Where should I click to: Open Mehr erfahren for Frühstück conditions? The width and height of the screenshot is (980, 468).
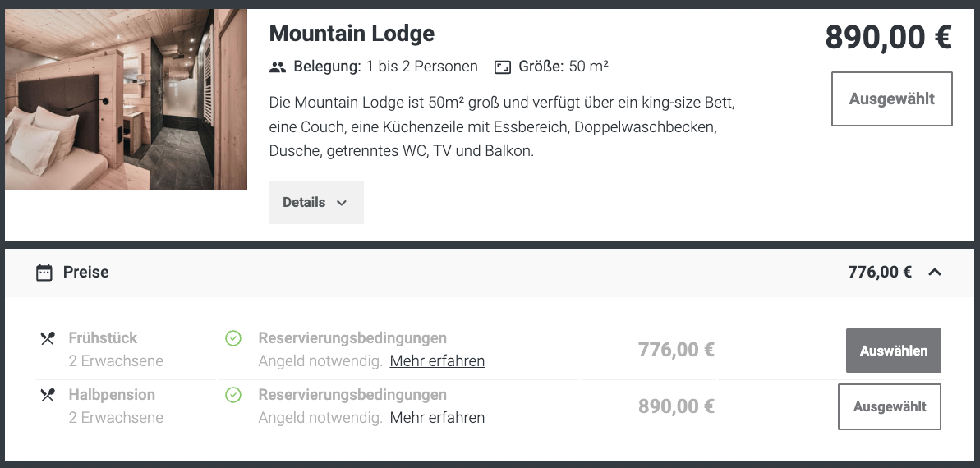pyautogui.click(x=438, y=361)
